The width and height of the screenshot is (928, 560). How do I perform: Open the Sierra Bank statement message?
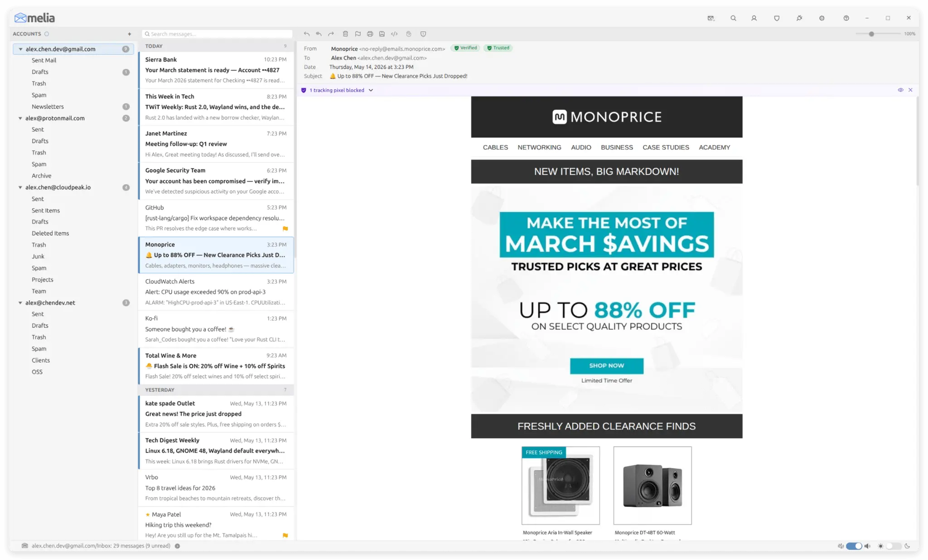[x=216, y=70]
